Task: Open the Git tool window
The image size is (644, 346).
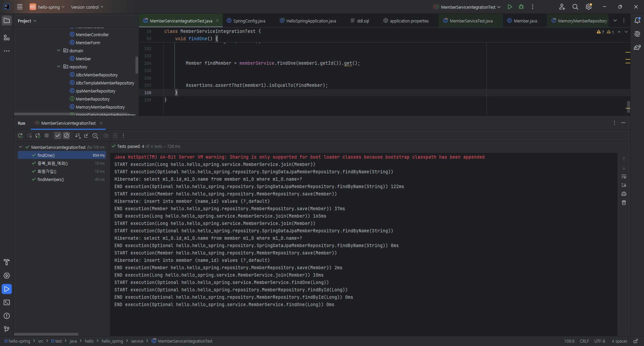Action: point(7,329)
